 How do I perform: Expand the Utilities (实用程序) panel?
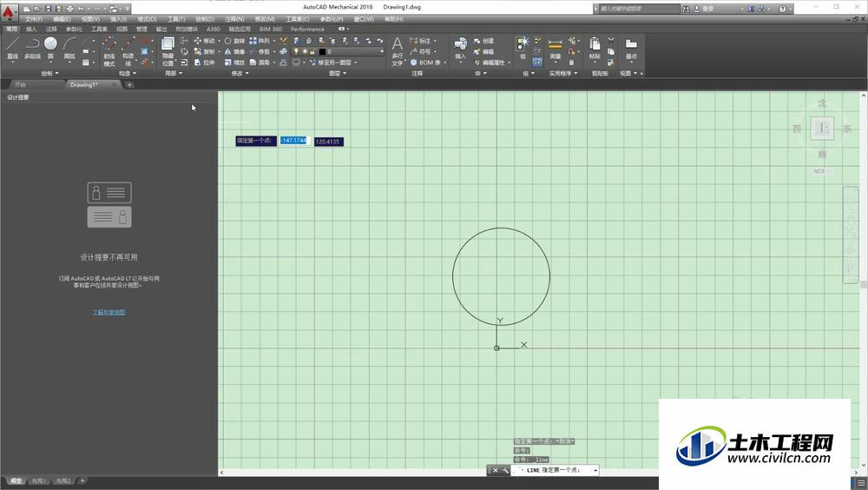point(563,73)
